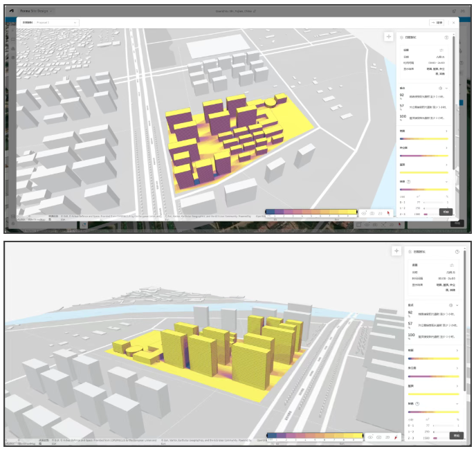Click the 57 percent value in top panel
Image resolution: width=476 pixels, height=449 pixels.
tap(402, 106)
